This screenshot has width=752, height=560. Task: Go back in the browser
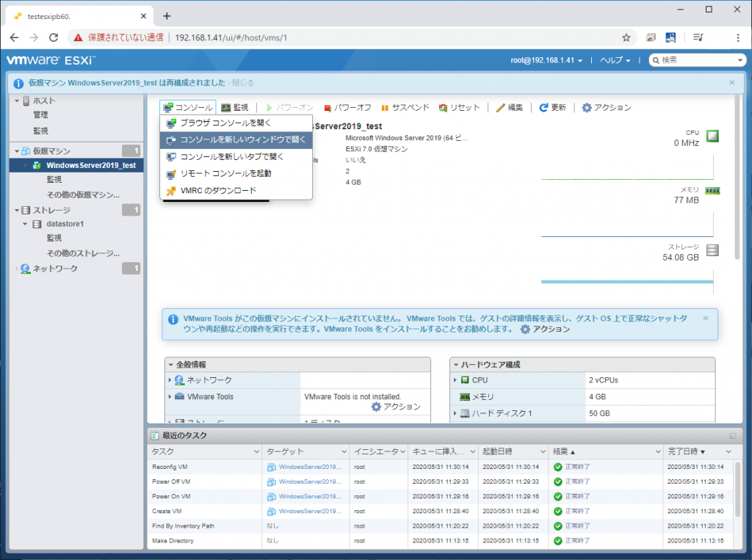tap(15, 37)
